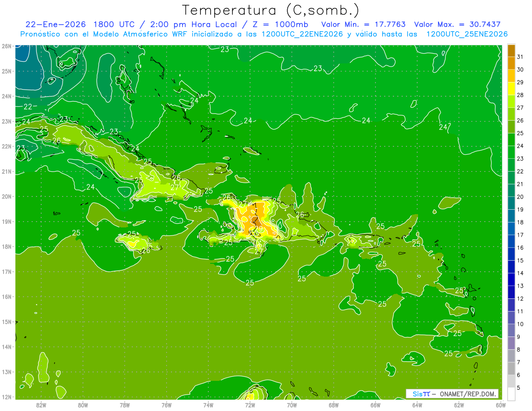This screenshot has height=411, width=532.
Task: Click yellow swatch between 28 and 29 in scale
Action: click(511, 89)
